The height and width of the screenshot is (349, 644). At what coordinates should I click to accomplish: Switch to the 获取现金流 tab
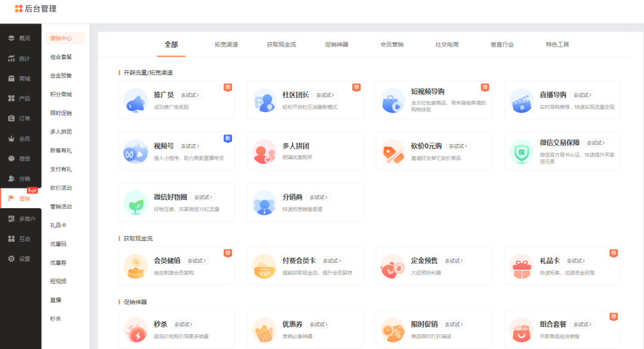pos(281,44)
